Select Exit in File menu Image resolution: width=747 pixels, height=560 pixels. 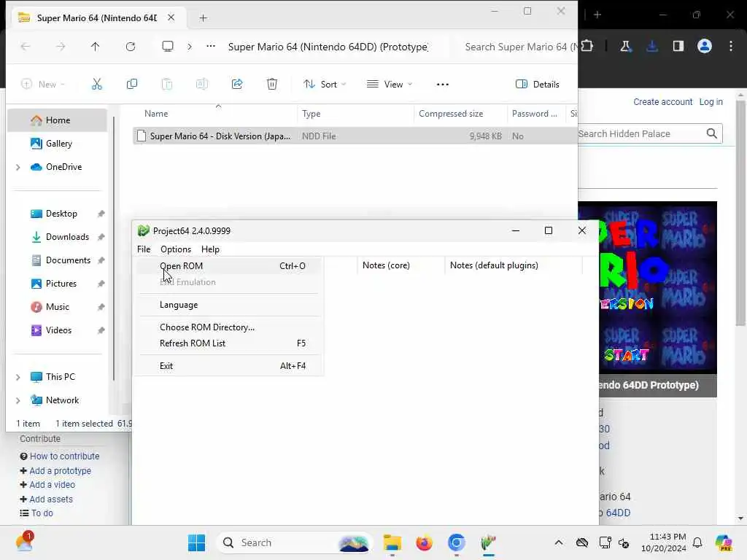[x=230, y=366]
